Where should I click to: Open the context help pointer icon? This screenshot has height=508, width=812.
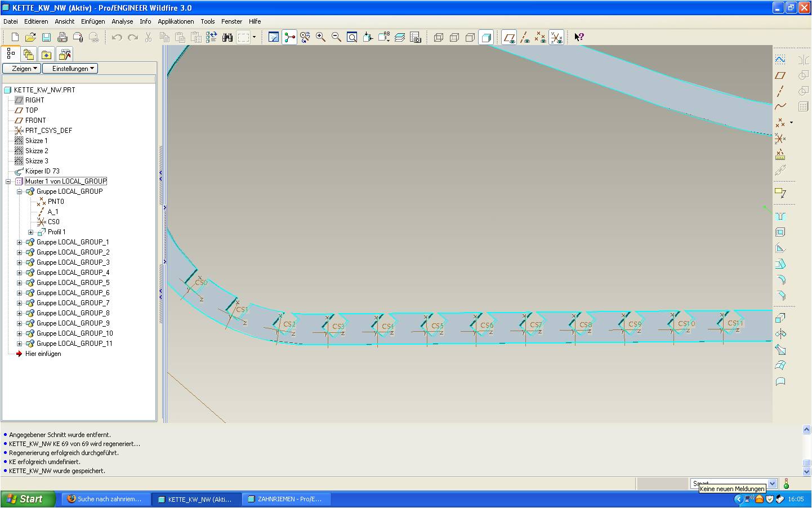pyautogui.click(x=579, y=37)
